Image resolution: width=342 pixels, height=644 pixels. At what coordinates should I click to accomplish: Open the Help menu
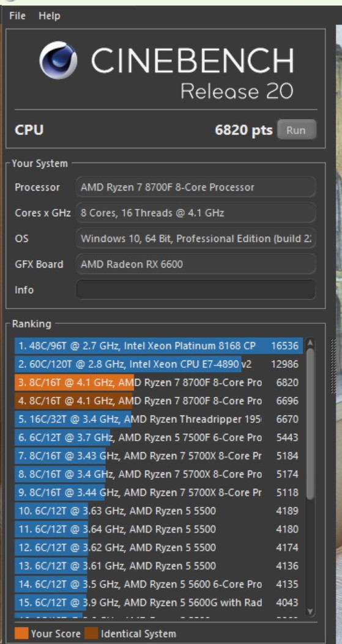(50, 16)
